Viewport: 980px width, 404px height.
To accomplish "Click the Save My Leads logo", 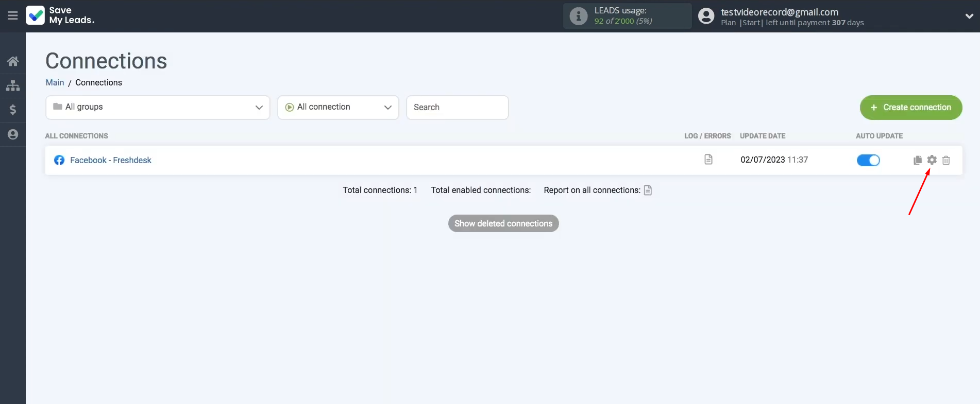I will 60,15.
